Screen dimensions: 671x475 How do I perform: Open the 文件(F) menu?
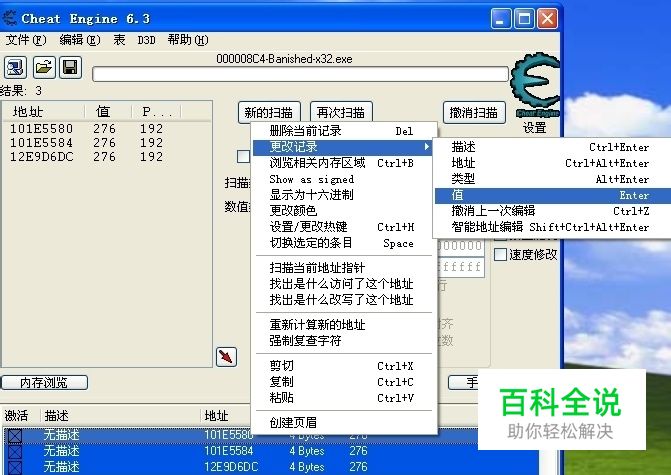(x=26, y=40)
